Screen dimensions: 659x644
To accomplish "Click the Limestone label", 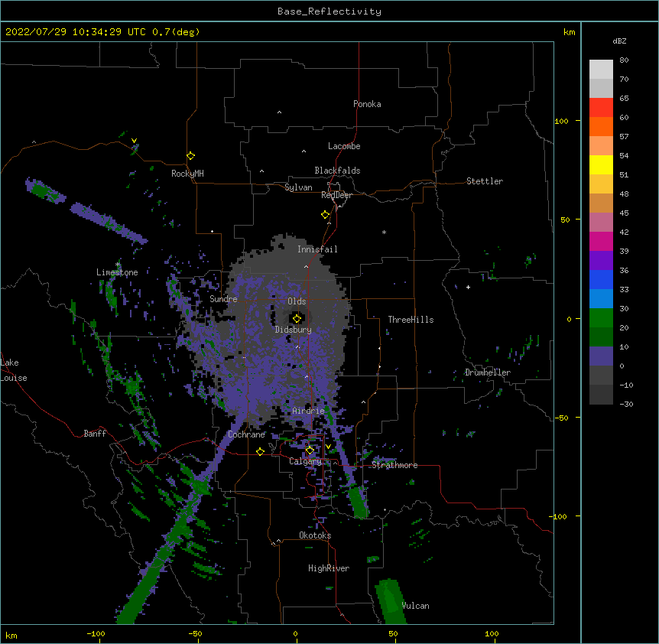I will click(x=117, y=272).
